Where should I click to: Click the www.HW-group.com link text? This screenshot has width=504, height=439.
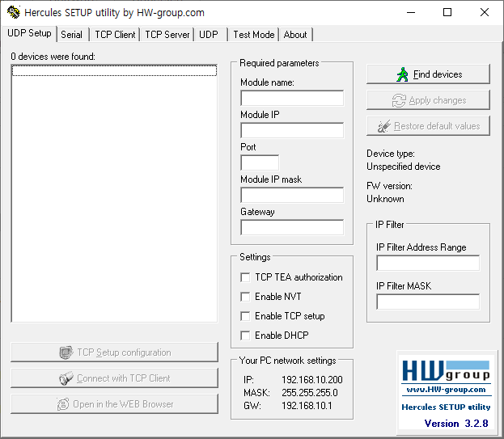tap(446, 390)
